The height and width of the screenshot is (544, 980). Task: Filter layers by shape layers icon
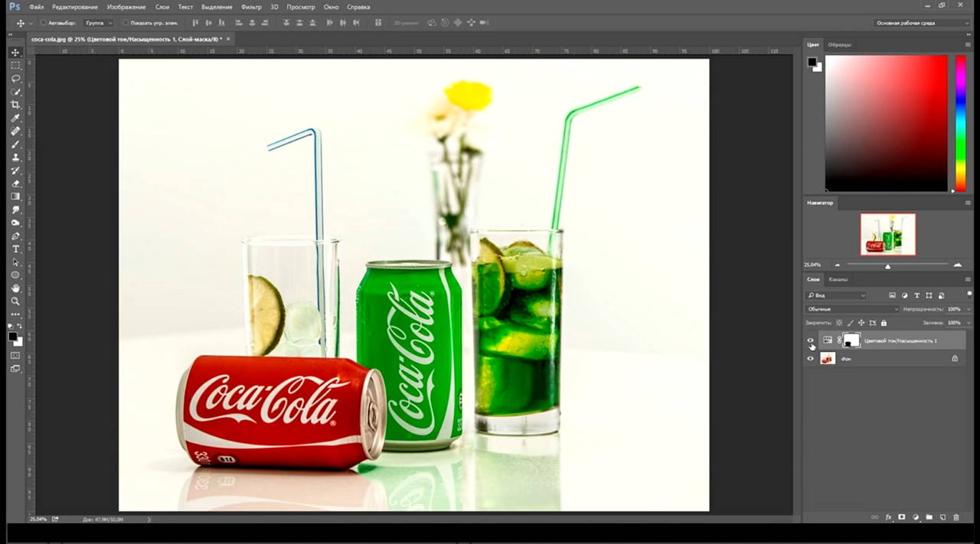click(x=929, y=295)
